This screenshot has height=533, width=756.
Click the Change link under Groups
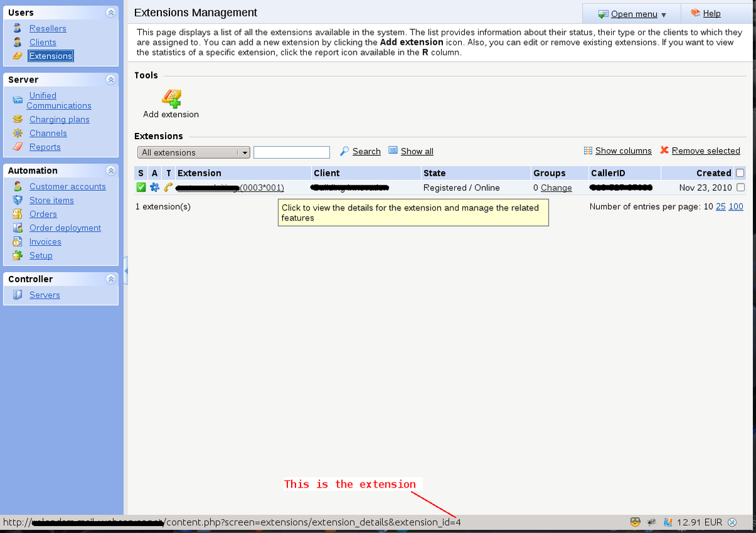click(x=557, y=187)
